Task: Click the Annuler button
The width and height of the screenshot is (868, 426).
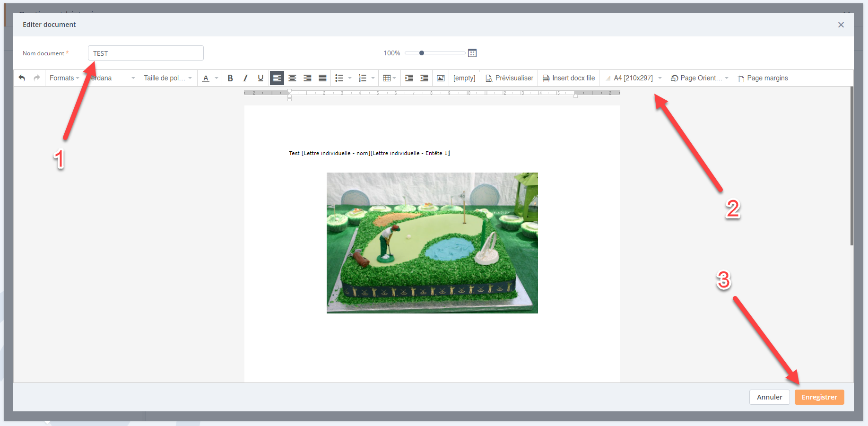Action: pos(770,397)
